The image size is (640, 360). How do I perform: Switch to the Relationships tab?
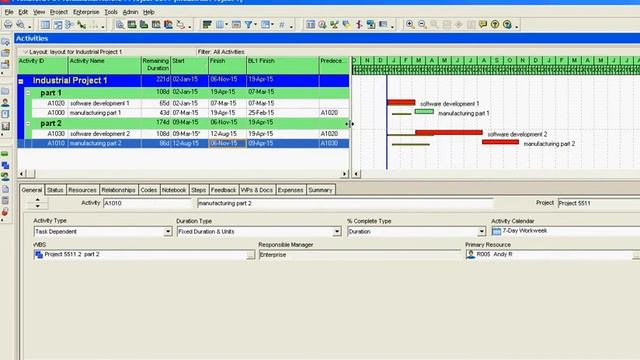click(118, 190)
